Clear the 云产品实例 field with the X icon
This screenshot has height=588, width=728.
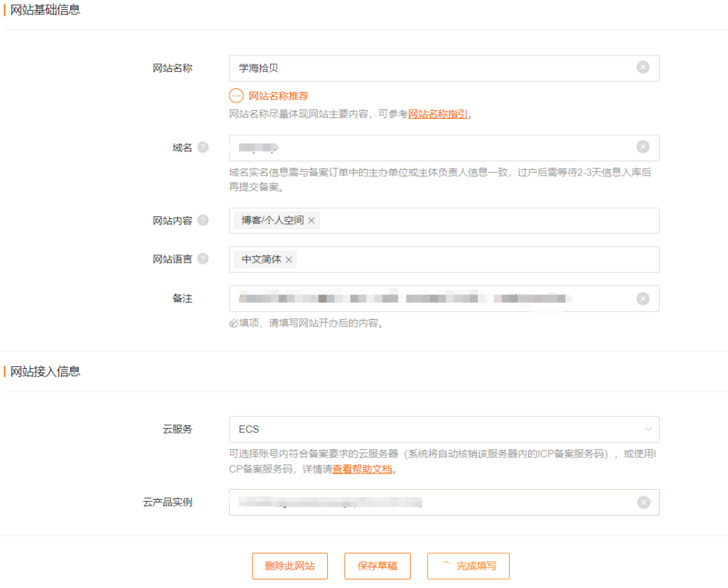pyautogui.click(x=643, y=503)
